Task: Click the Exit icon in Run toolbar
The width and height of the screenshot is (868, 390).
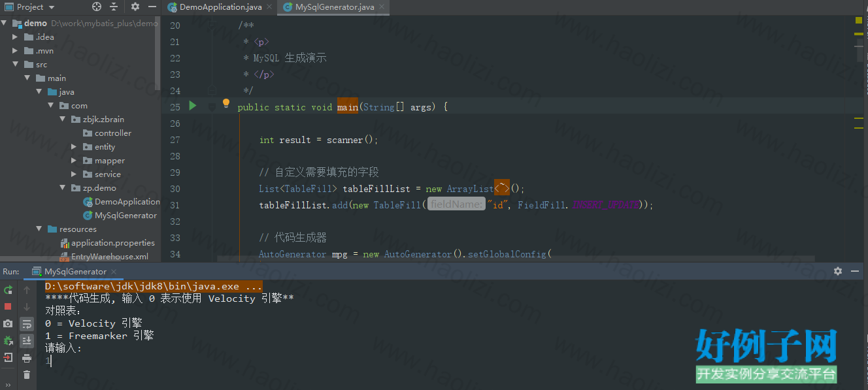Action: coord(8,357)
